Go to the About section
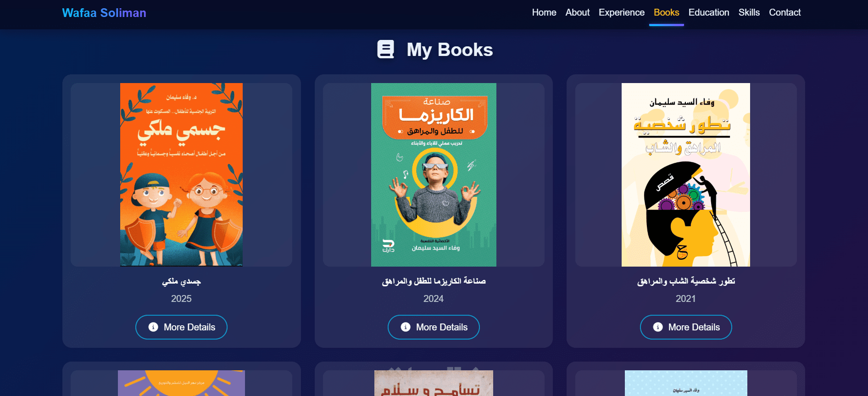 click(x=578, y=12)
